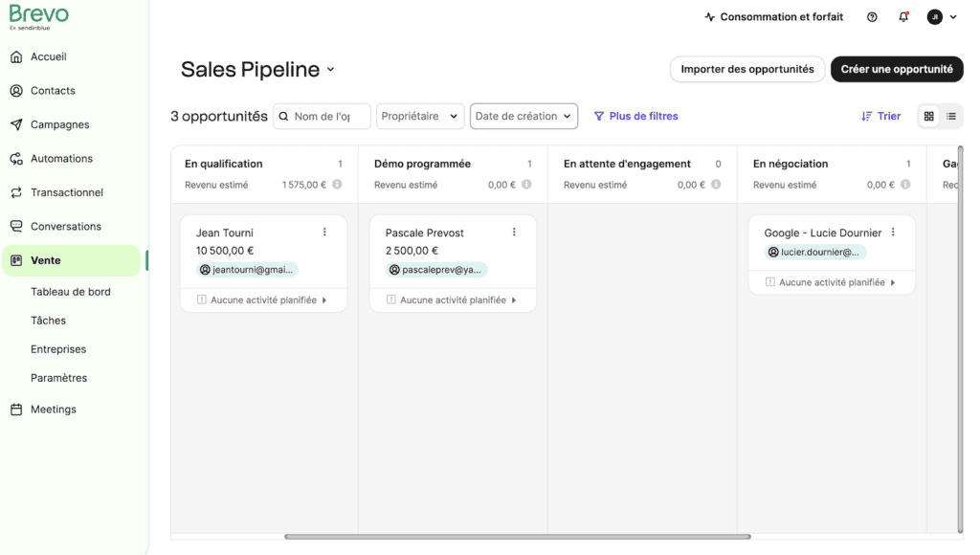Open the Date de création dropdown
Screen dimensions: 980x555
point(523,117)
